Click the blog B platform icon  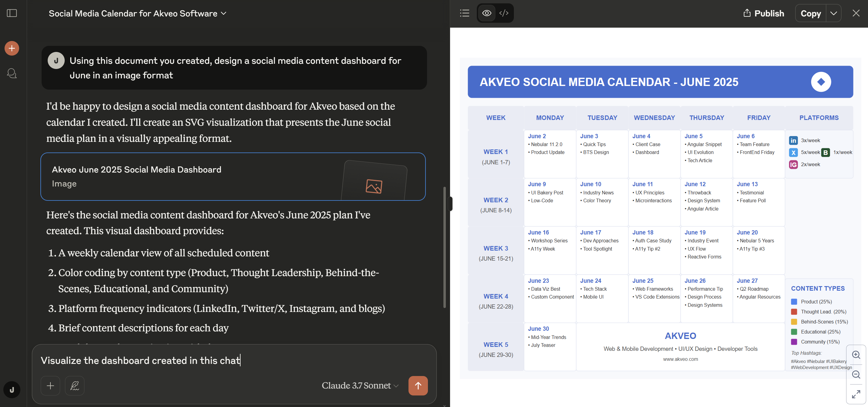[825, 152]
